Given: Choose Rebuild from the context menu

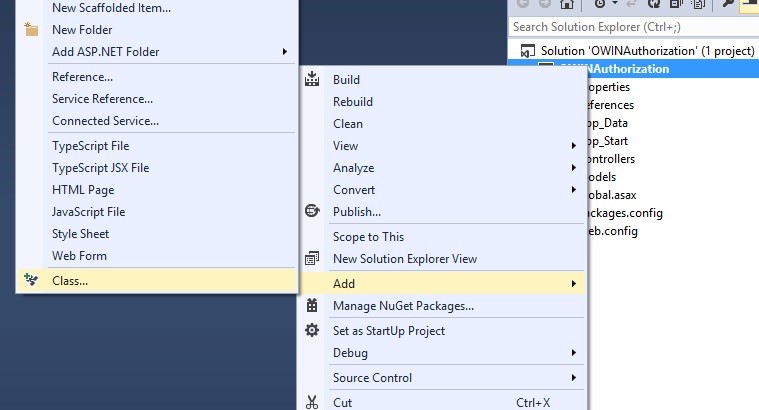Looking at the screenshot, I should coord(353,101).
